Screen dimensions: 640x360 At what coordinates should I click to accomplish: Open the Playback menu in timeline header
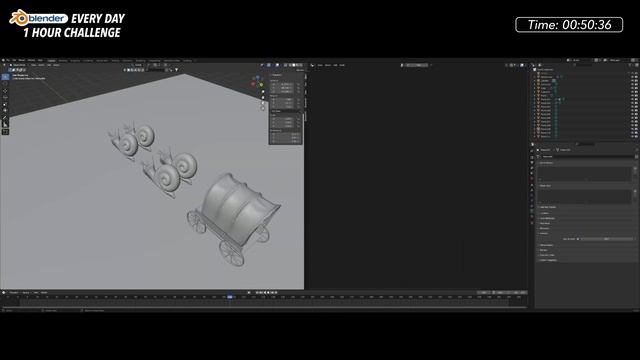point(14,292)
